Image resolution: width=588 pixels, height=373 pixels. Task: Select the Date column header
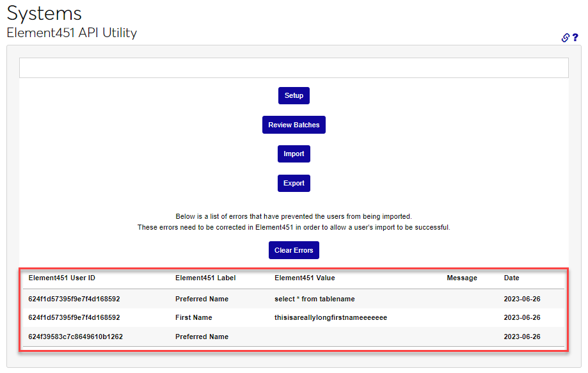click(511, 278)
